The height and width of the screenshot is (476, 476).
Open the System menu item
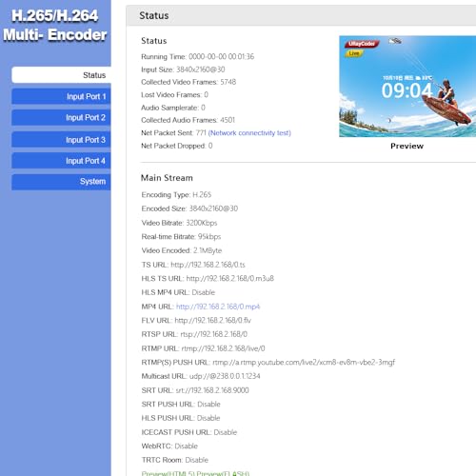click(x=61, y=182)
